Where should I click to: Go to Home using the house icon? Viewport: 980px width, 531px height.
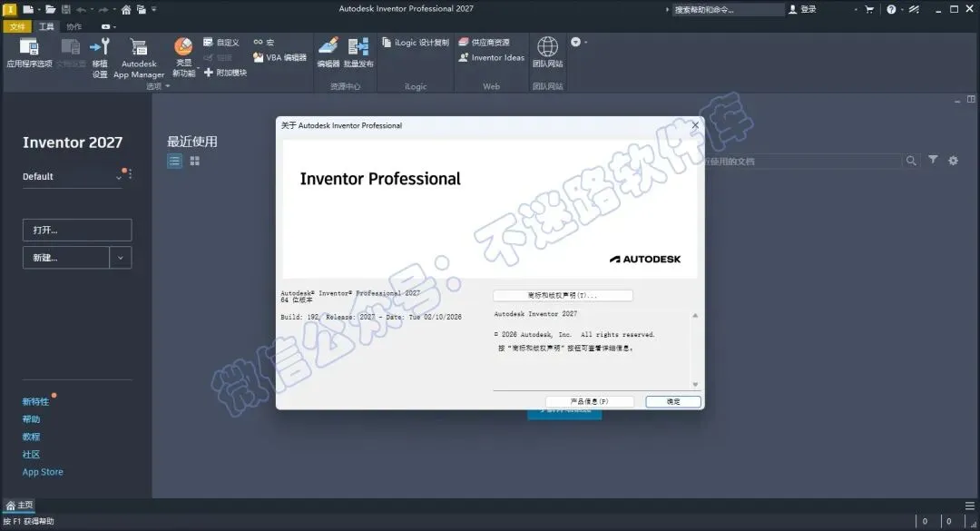126,9
